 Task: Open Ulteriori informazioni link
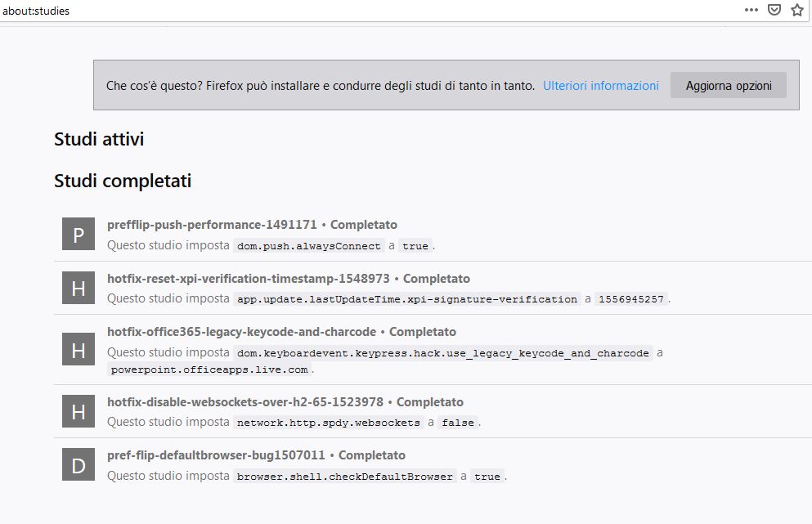601,86
